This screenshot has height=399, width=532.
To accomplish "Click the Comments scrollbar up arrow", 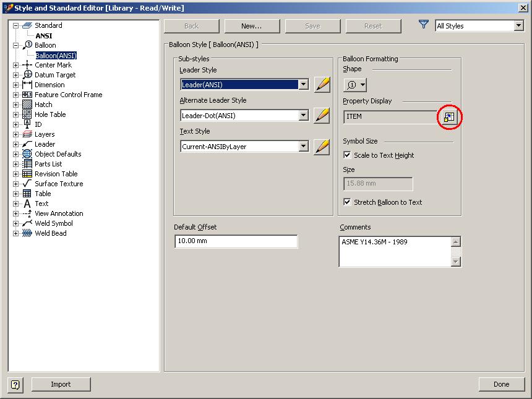I will [x=456, y=242].
